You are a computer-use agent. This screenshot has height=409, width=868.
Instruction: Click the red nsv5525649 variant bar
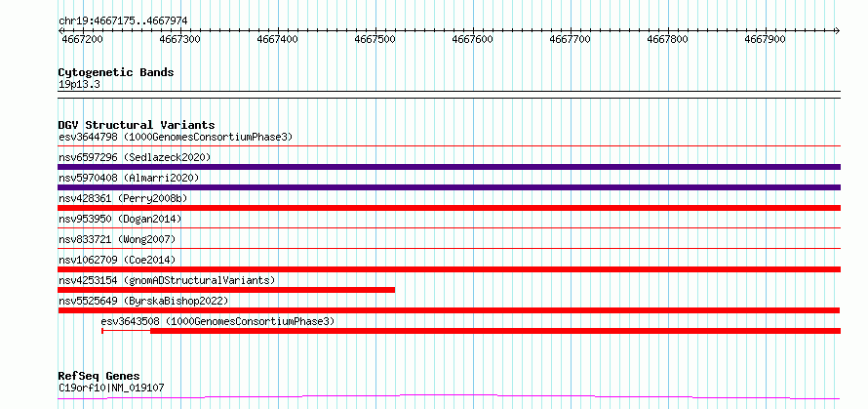tap(449, 310)
